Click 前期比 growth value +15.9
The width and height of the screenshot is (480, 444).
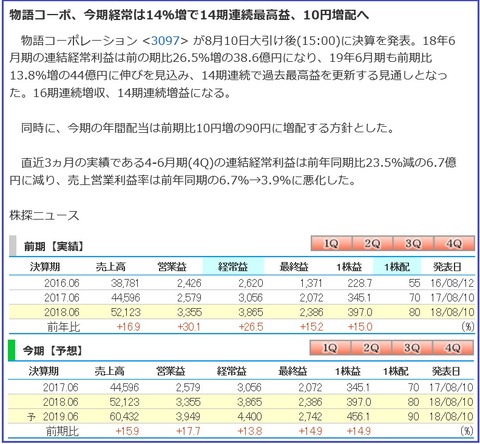(127, 431)
